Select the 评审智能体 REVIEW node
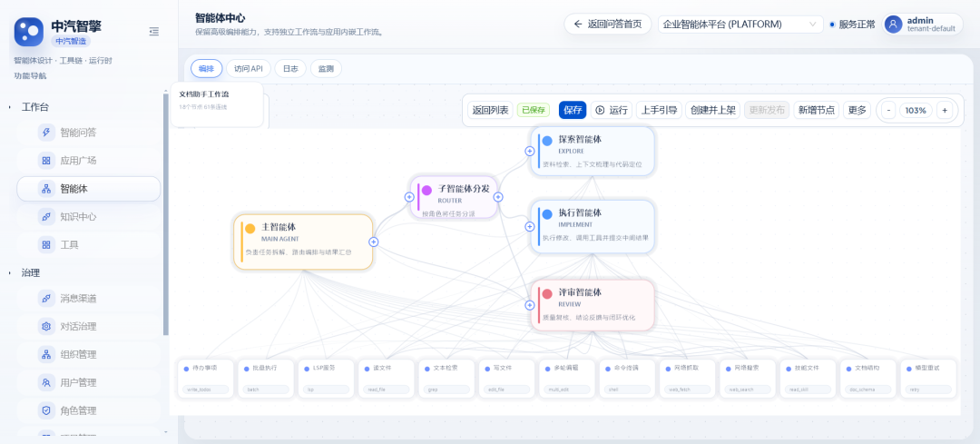The width and height of the screenshot is (980, 444). (x=592, y=304)
